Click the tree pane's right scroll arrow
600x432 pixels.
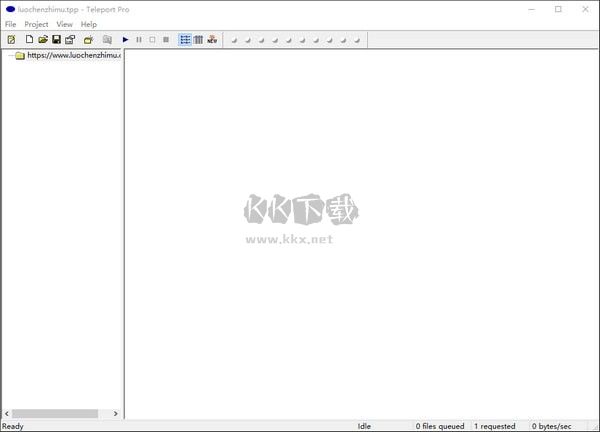(x=116, y=414)
